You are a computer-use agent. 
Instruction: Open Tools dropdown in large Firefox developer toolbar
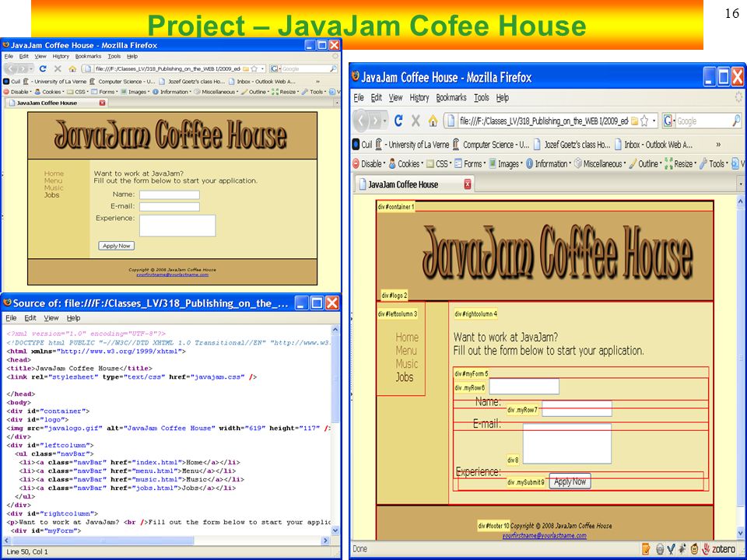click(714, 164)
